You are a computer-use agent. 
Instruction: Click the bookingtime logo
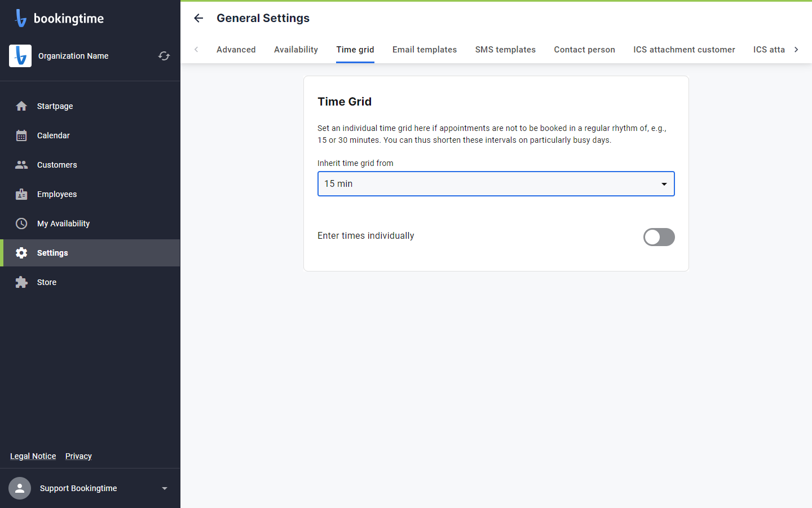[59, 18]
